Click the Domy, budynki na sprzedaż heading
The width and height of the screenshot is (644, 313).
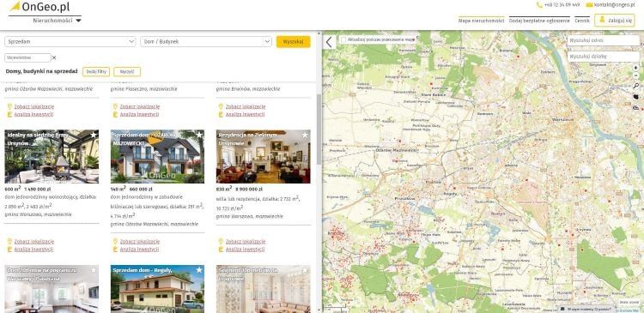[41, 71]
